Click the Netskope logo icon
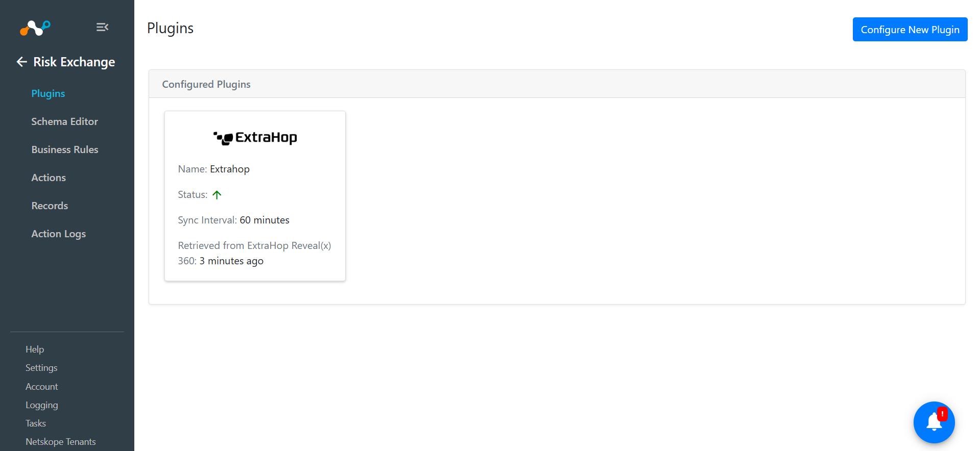 [35, 28]
